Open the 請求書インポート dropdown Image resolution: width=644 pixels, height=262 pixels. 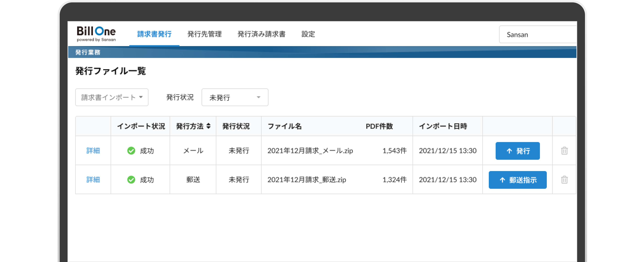click(112, 97)
